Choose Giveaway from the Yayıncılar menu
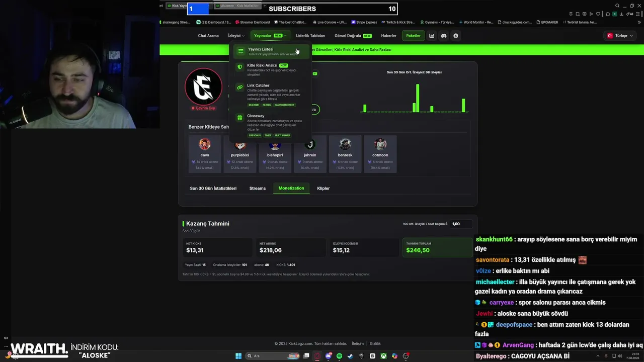Viewport: 644px width, 362px height. coord(271,125)
